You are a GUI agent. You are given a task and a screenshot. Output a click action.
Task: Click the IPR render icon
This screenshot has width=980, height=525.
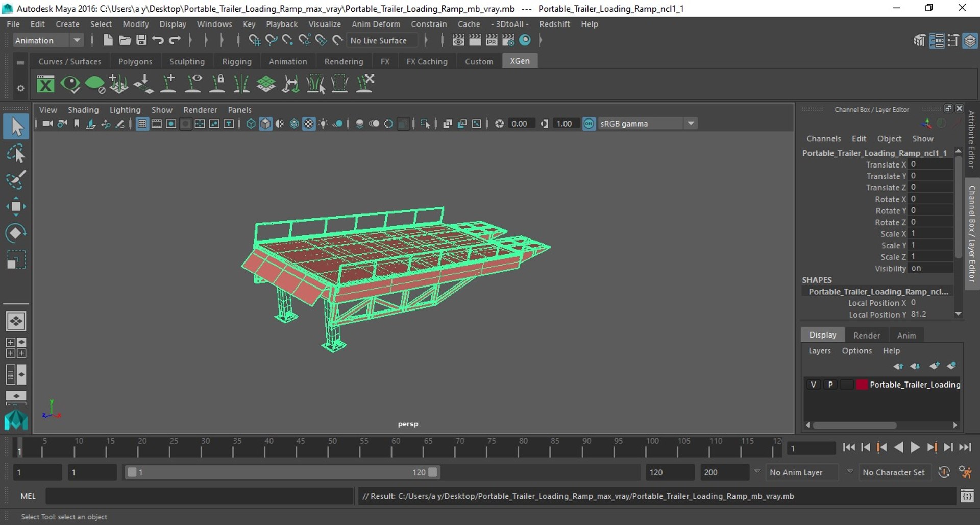click(x=492, y=40)
